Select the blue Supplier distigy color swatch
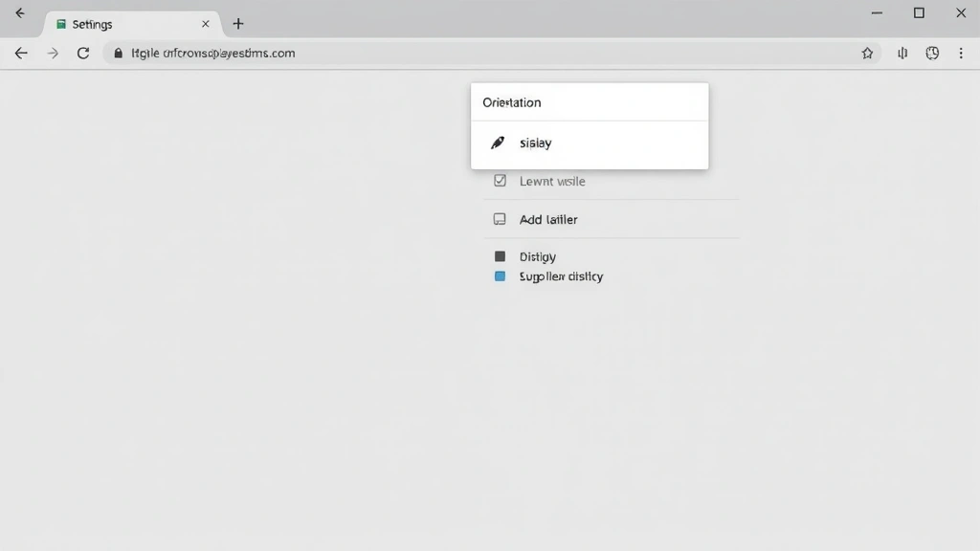Viewport: 980px width, 551px height. 499,276
